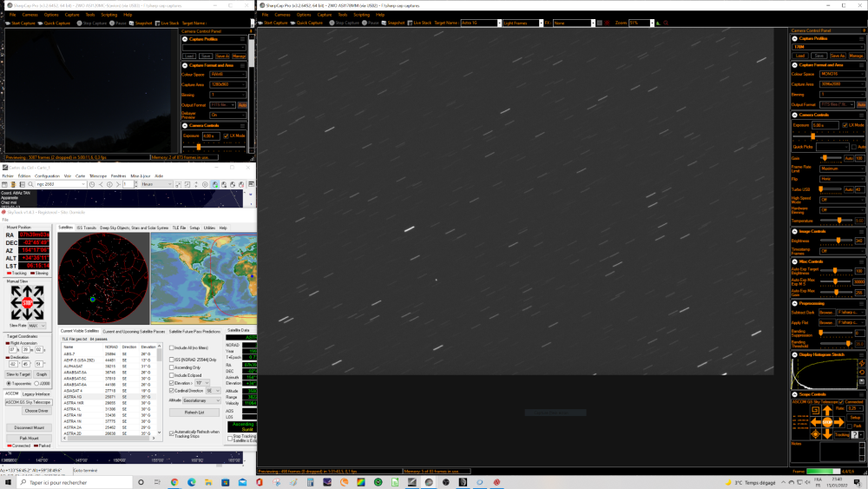Switch to Legacy Interface tab
Screen dimensions: 868x489
click(36, 393)
